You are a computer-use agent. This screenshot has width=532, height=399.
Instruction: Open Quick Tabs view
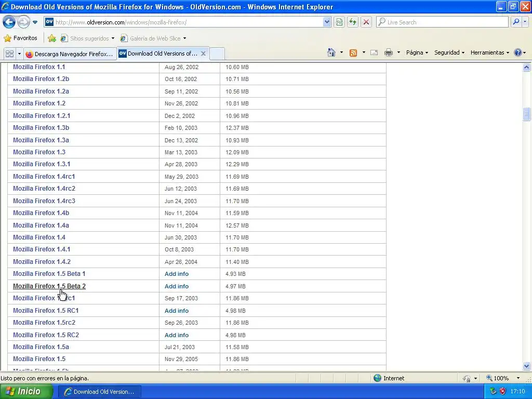pos(9,54)
